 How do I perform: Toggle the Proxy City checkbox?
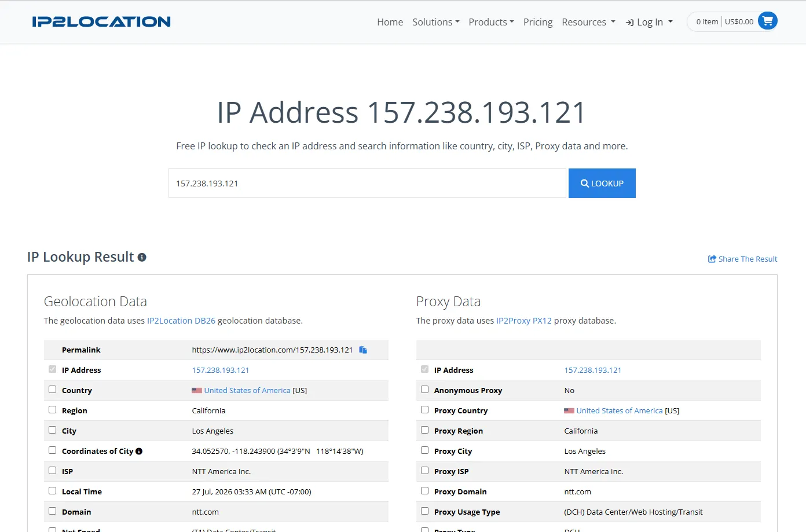click(425, 450)
